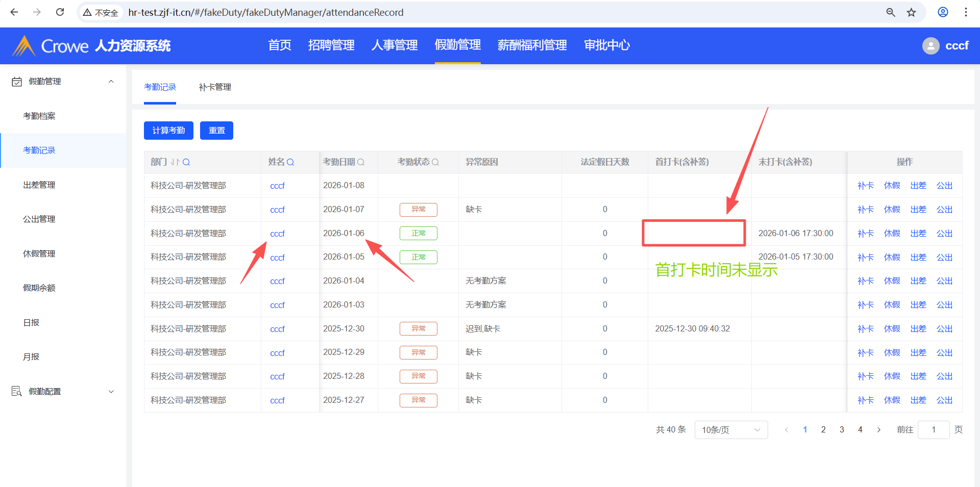This screenshot has height=487, width=980.
Task: Click the go-to-page number input field
Action: 933,430
